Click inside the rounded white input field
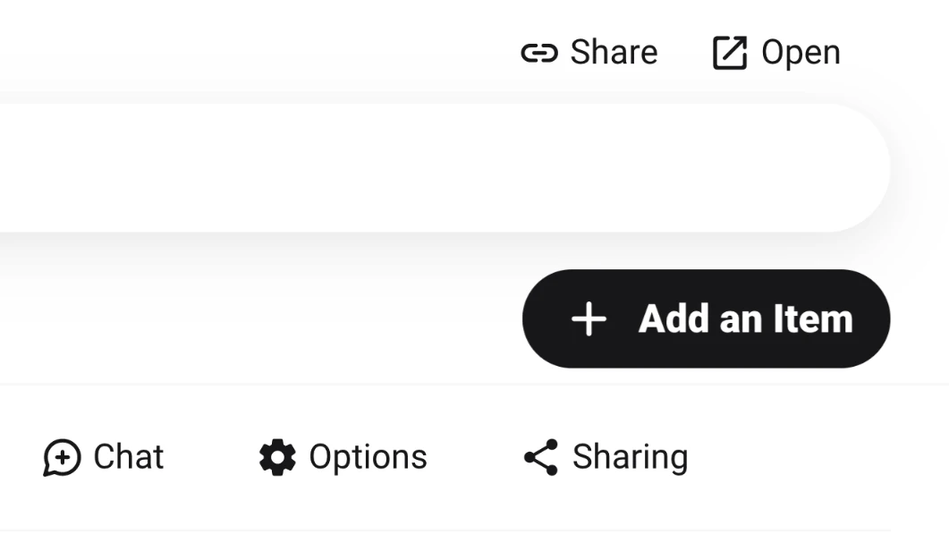Image resolution: width=949 pixels, height=560 pixels. (x=447, y=165)
